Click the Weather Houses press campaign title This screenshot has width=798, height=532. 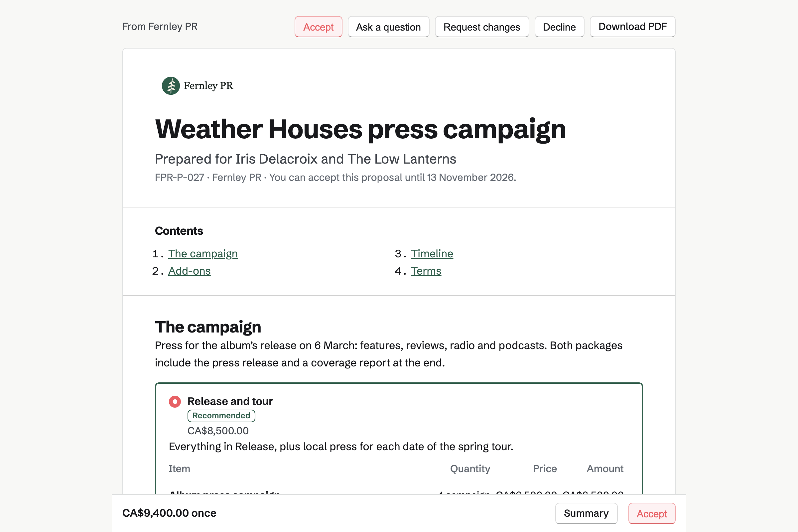coord(360,129)
